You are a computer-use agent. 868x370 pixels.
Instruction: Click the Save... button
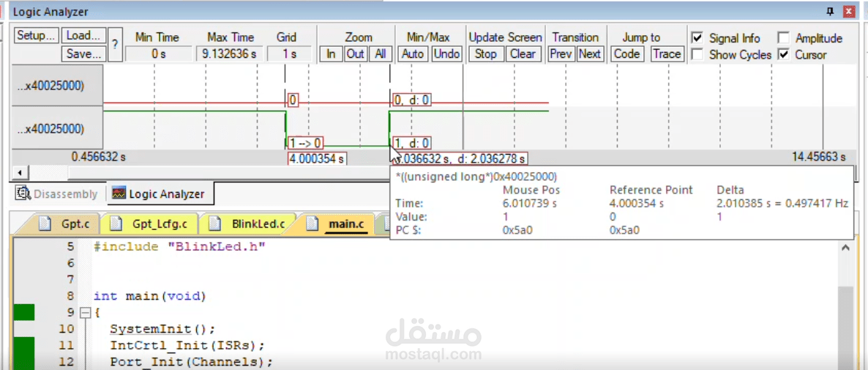tap(83, 53)
